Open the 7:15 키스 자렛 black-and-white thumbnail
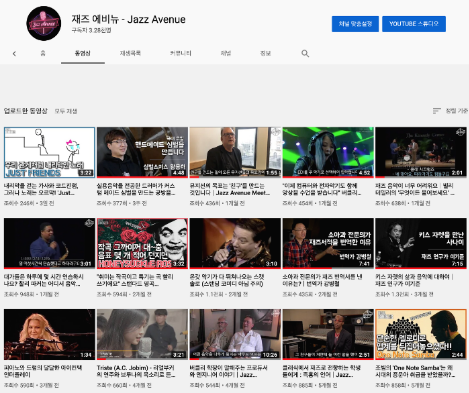The height and width of the screenshot is (393, 469). tap(421, 243)
